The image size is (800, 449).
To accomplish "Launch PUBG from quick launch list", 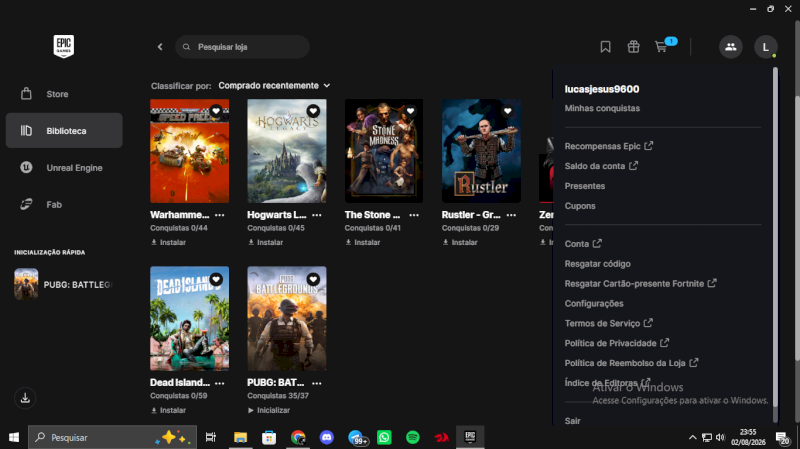I will pos(64,284).
